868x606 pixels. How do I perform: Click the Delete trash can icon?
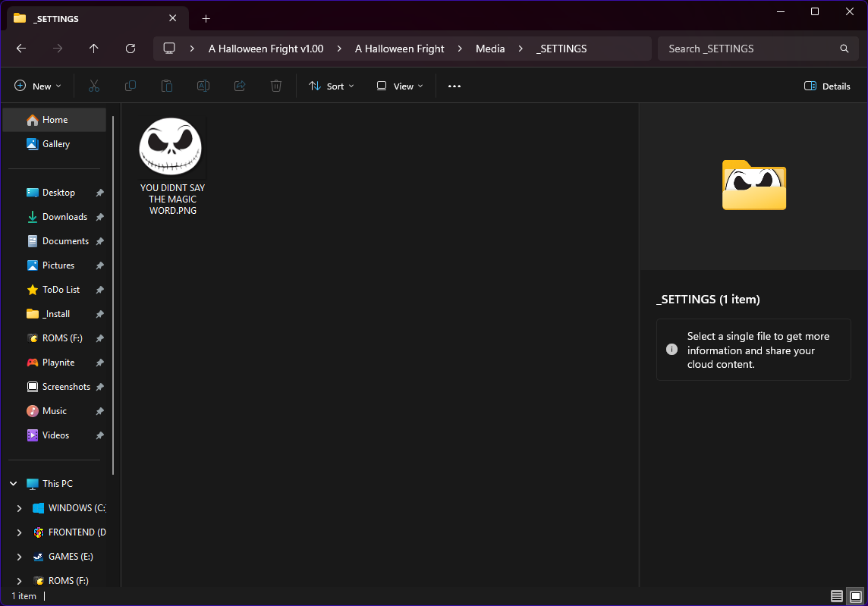tap(276, 86)
